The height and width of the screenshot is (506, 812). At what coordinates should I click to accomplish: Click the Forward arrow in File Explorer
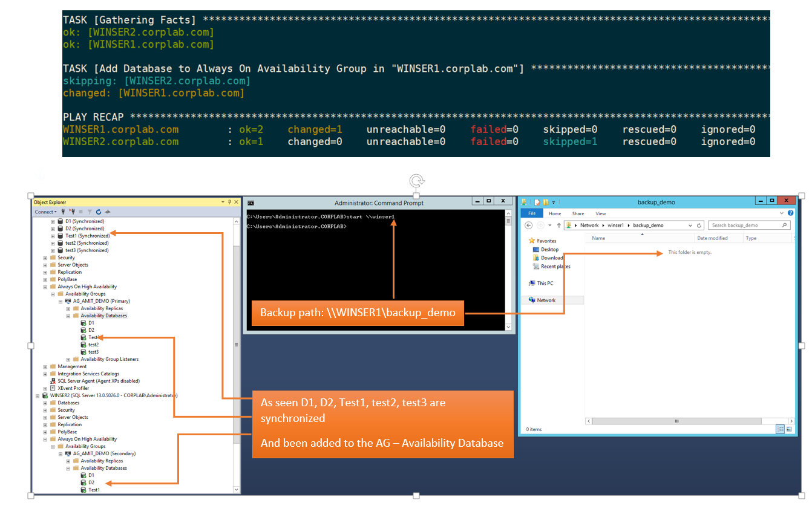540,225
